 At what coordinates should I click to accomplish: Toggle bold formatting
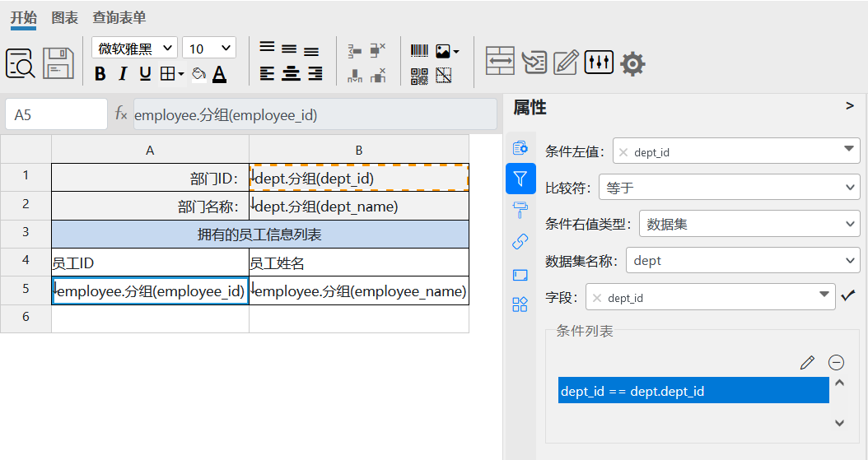[x=100, y=73]
